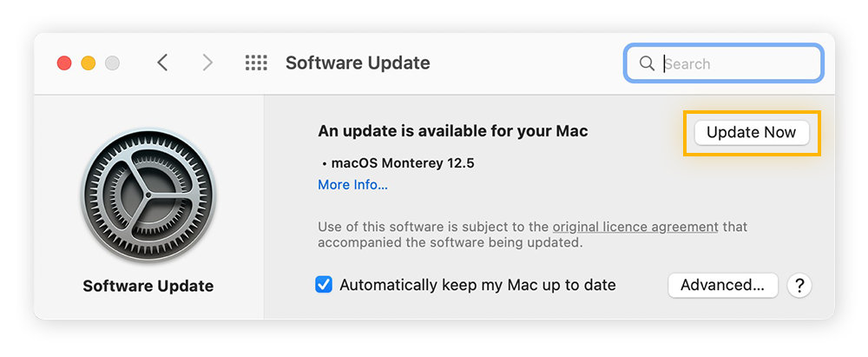Screen dimensions: 868x357
Task: Focus the Search text field
Action: pyautogui.click(x=738, y=63)
